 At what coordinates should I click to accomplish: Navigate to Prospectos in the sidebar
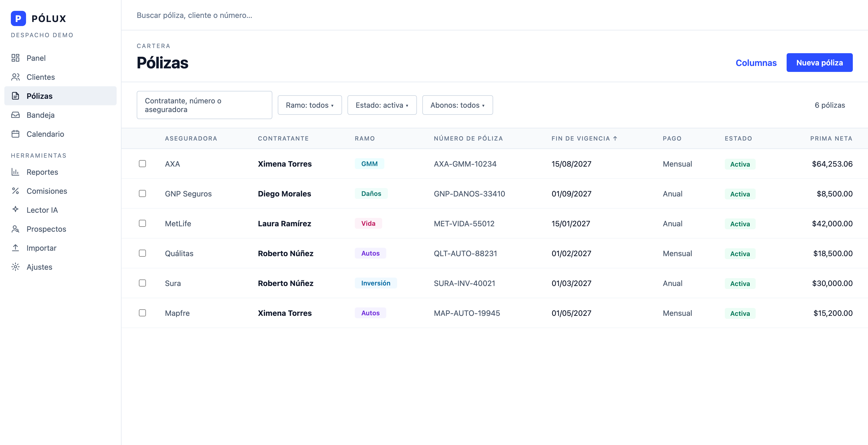coord(60,229)
